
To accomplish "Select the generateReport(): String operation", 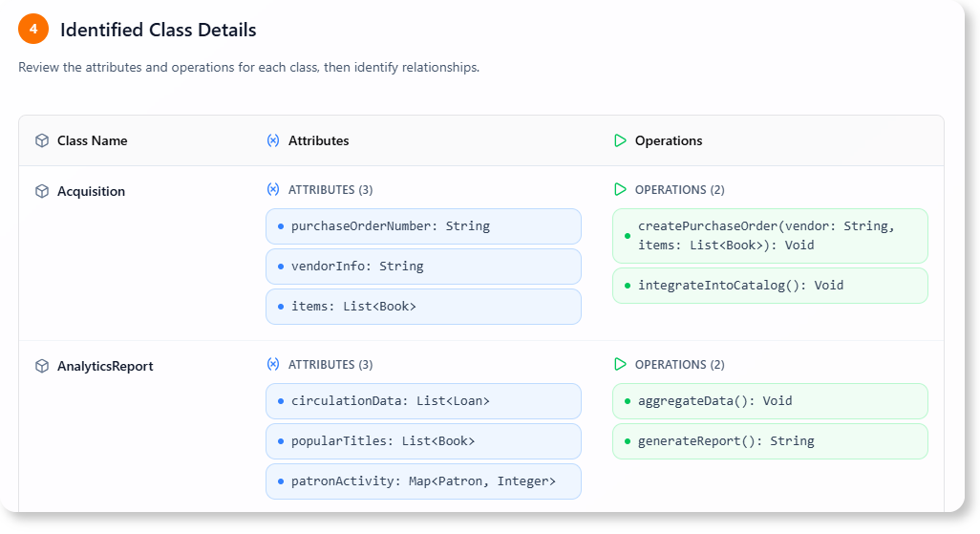I will (x=770, y=441).
